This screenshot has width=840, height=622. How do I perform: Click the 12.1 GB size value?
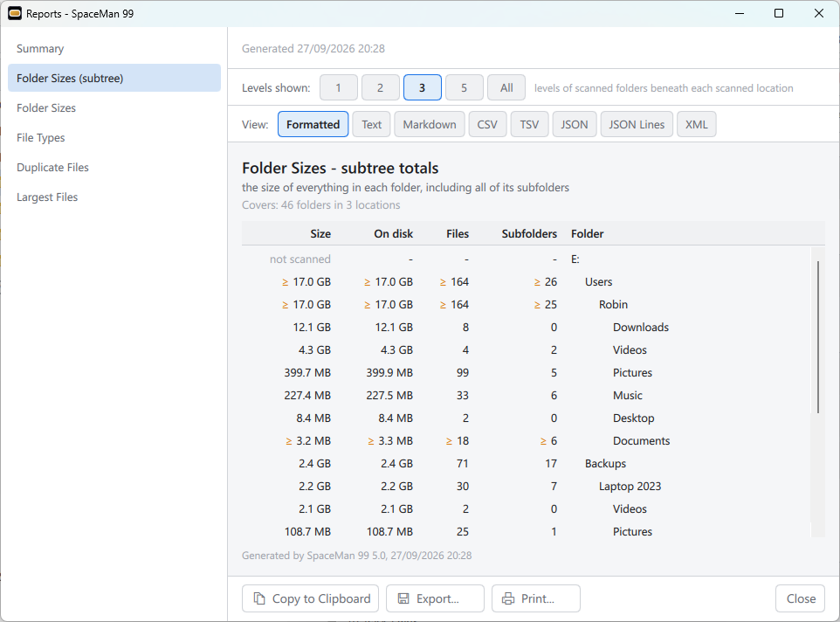(312, 328)
